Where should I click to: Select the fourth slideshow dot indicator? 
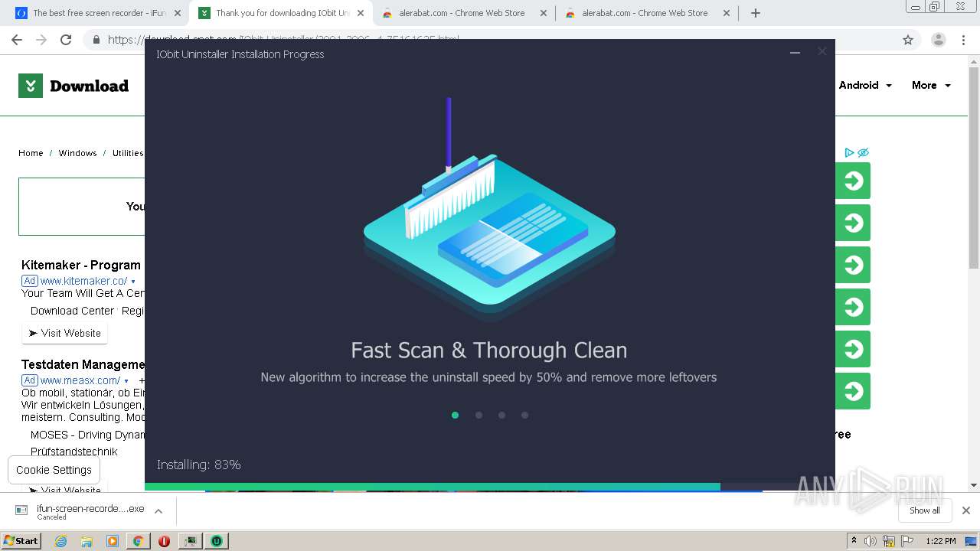tap(524, 415)
